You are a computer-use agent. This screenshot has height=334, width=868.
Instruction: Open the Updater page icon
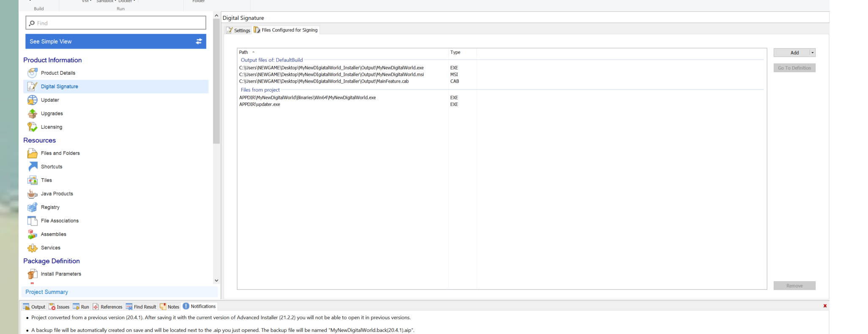32,100
